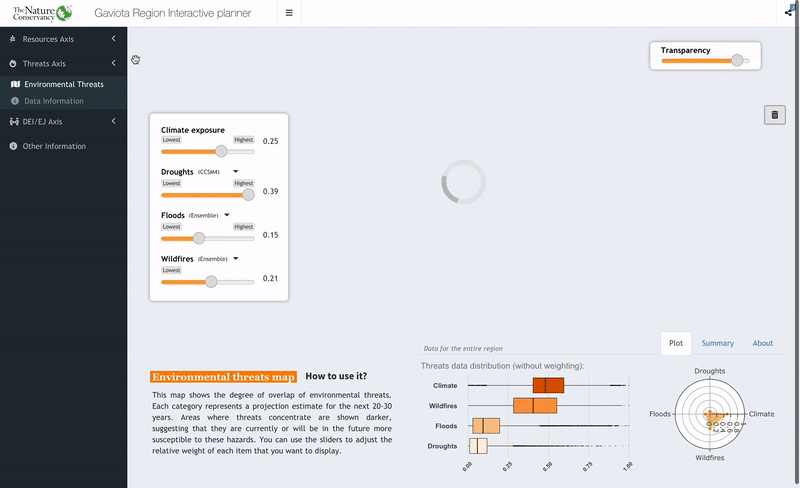Click the DEI/EJ Axis people icon
The height and width of the screenshot is (488, 800).
pos(13,122)
